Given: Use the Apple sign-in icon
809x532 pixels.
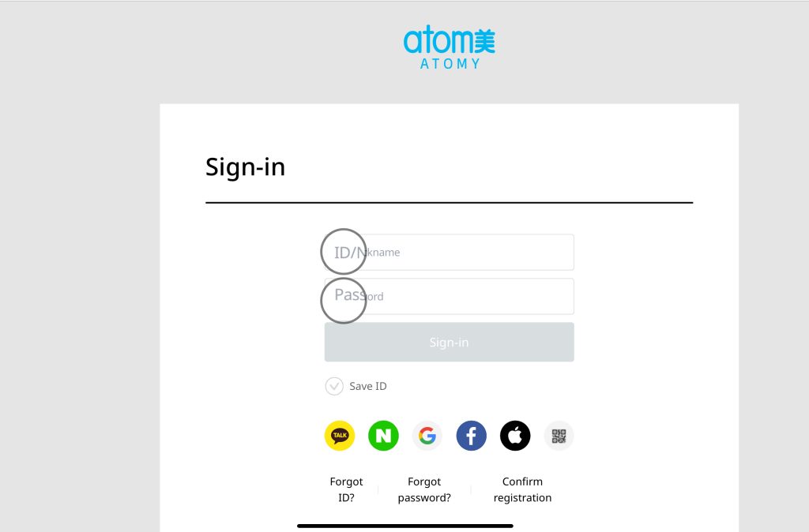Looking at the screenshot, I should pyautogui.click(x=515, y=436).
